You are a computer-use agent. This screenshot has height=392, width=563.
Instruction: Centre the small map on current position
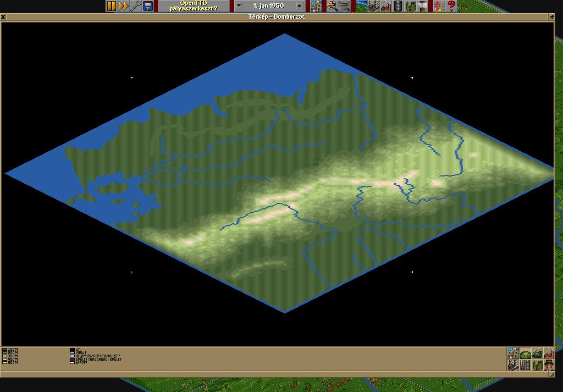coord(513,353)
